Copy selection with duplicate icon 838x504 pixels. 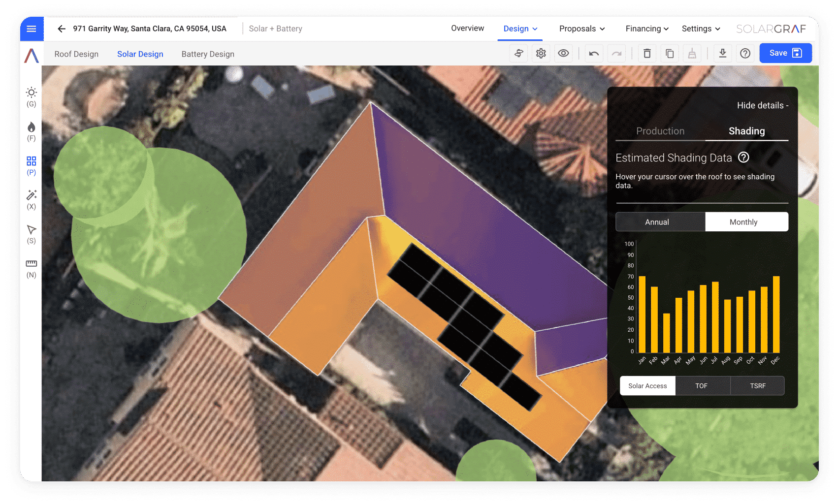(670, 53)
